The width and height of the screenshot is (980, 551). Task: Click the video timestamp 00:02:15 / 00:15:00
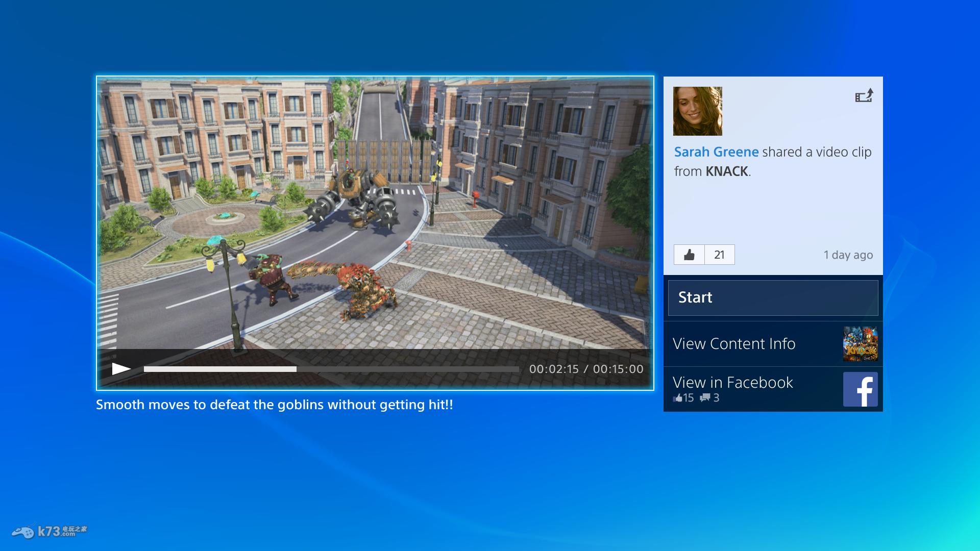click(586, 369)
